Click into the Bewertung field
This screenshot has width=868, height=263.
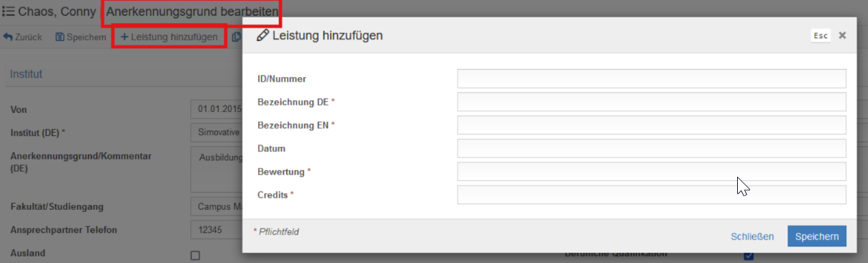tap(652, 172)
